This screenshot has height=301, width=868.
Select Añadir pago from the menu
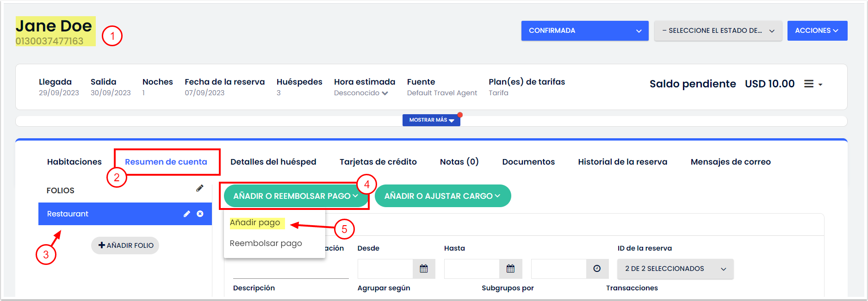point(255,223)
